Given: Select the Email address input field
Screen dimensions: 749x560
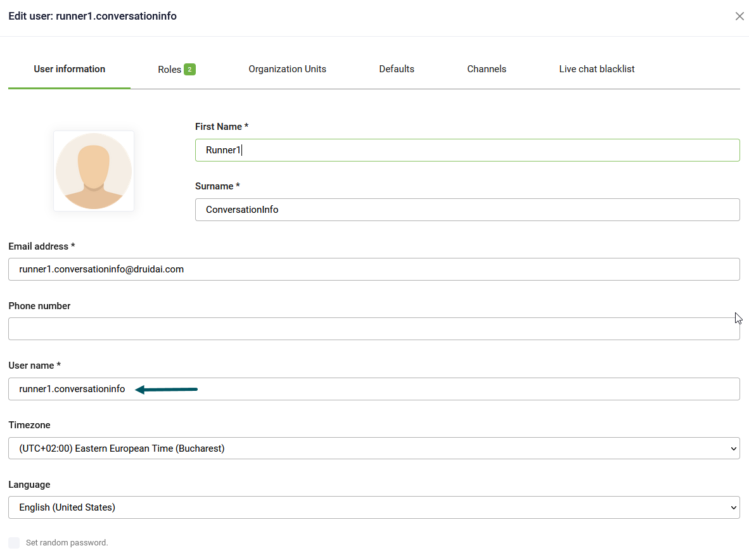Looking at the screenshot, I should pos(374,269).
